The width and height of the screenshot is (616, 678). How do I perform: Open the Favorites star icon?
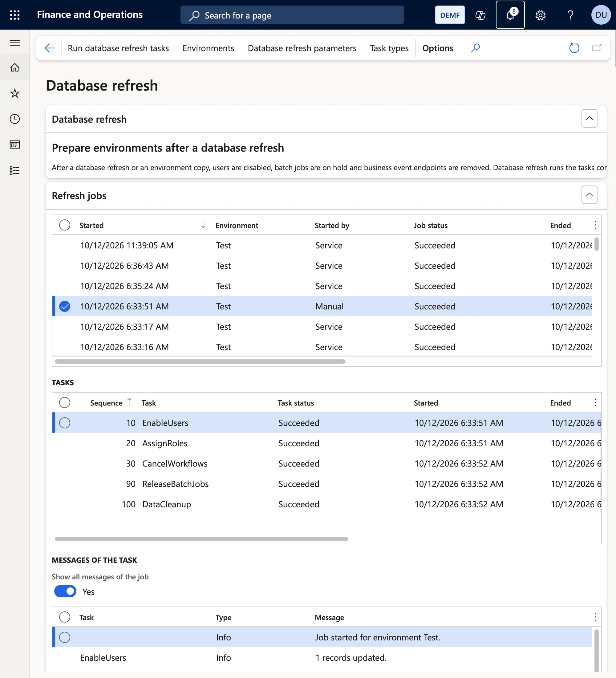15,93
